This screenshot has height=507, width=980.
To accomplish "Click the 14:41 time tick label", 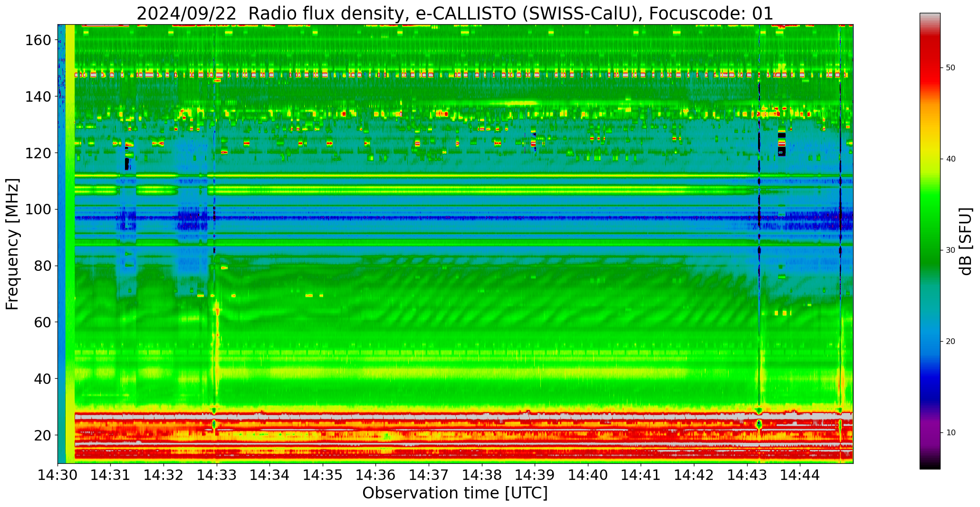I will 641,474.
